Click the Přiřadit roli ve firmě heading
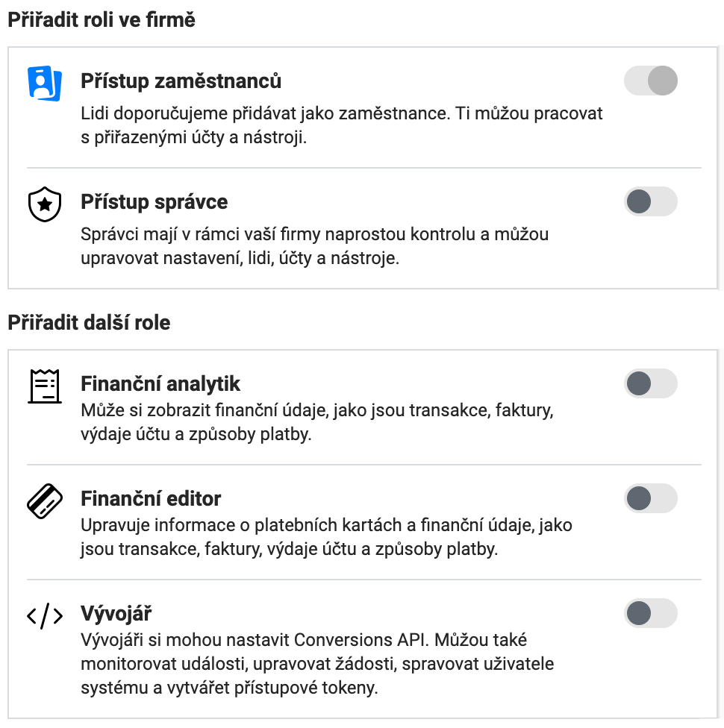Screen dimensions: 724x728 tap(102, 20)
